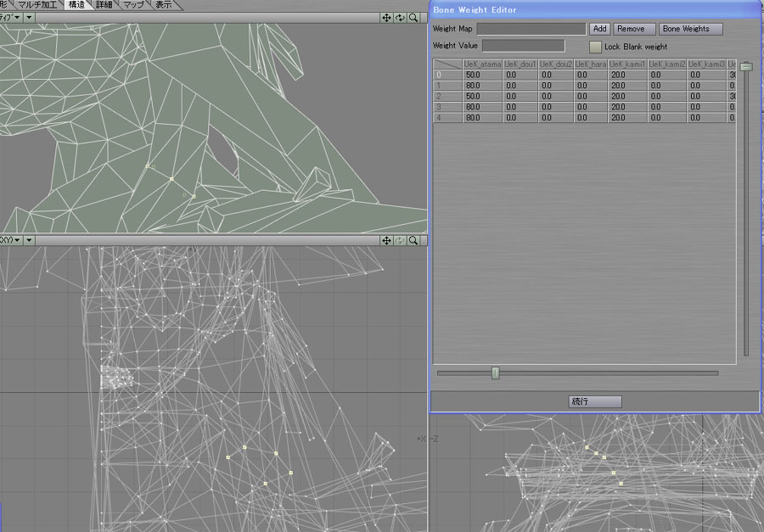Click the Weight Value input field
Viewport: 764px width, 532px height.
523,46
